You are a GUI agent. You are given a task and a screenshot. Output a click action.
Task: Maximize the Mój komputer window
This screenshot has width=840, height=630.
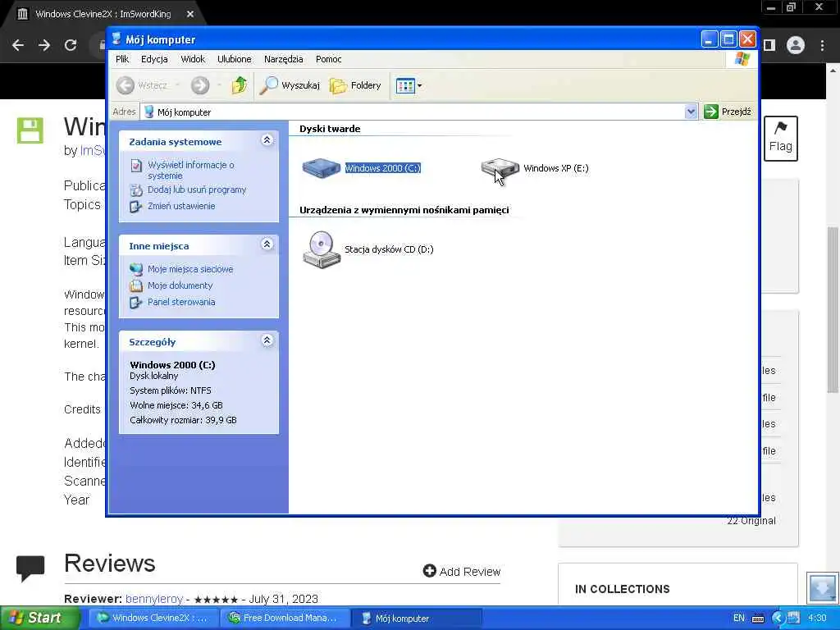coord(728,39)
